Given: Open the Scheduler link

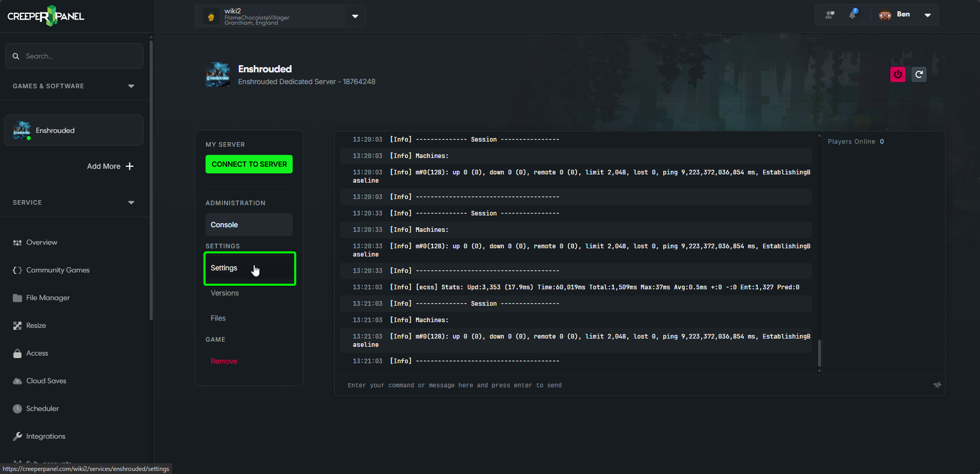Looking at the screenshot, I should [x=43, y=409].
